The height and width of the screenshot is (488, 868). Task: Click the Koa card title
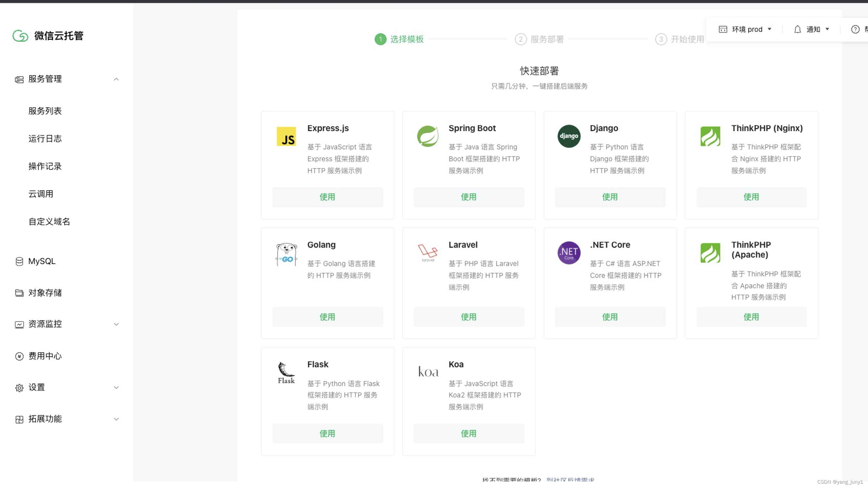tap(456, 364)
